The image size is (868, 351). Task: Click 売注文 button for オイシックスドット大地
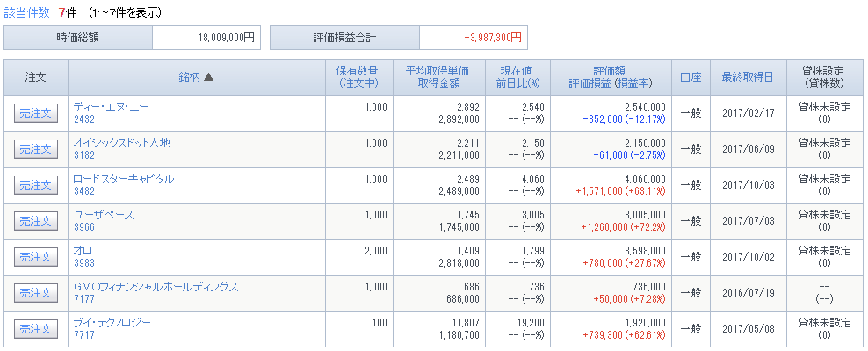coord(35,149)
